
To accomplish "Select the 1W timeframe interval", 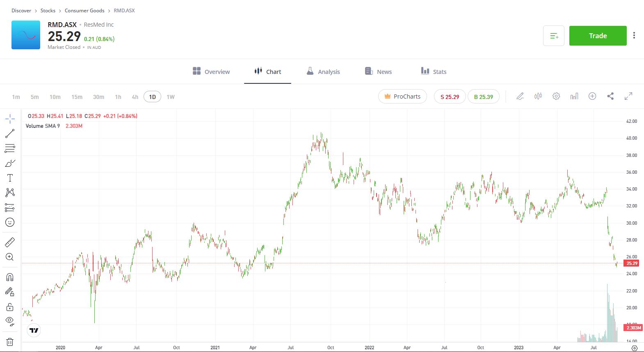I will pos(171,97).
